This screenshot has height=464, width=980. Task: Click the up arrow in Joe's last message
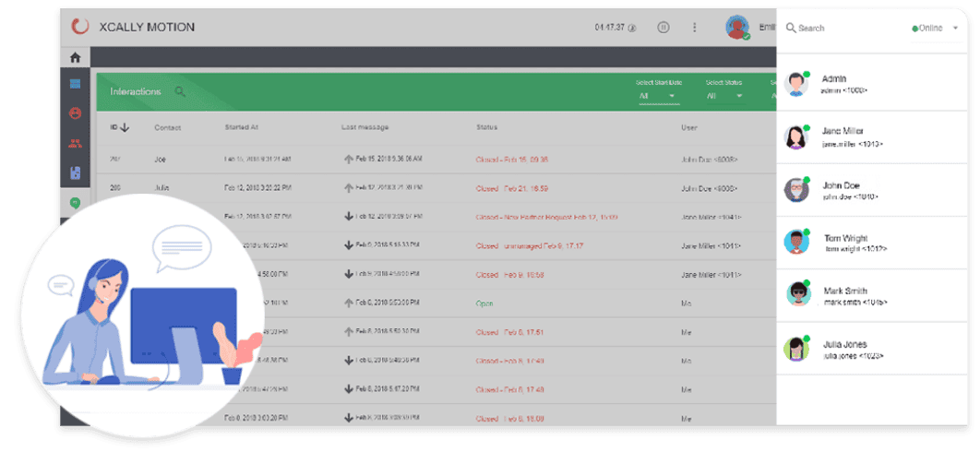[x=349, y=160]
